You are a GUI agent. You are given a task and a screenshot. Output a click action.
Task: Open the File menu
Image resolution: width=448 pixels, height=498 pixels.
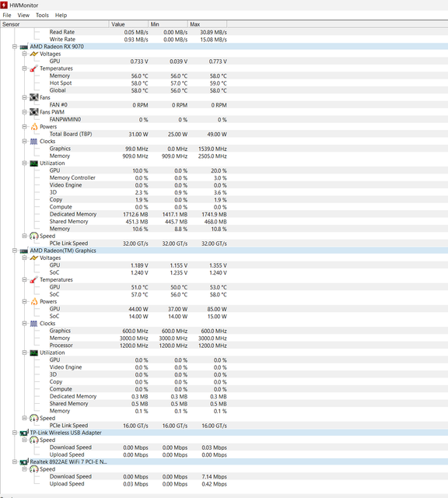(7, 16)
